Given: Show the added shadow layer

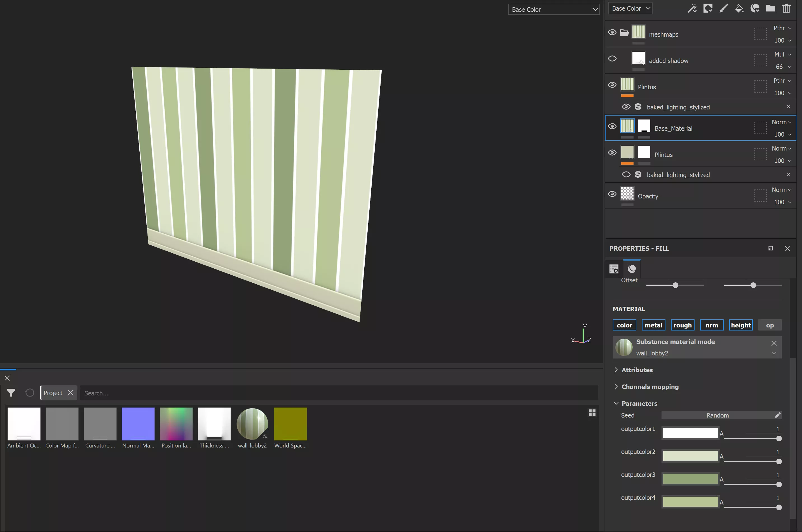Looking at the screenshot, I should point(612,59).
